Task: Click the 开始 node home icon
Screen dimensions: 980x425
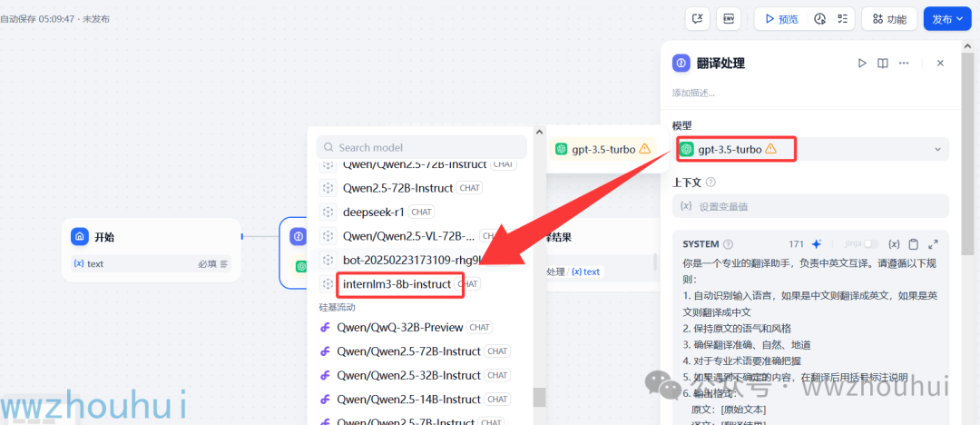Action: point(79,237)
